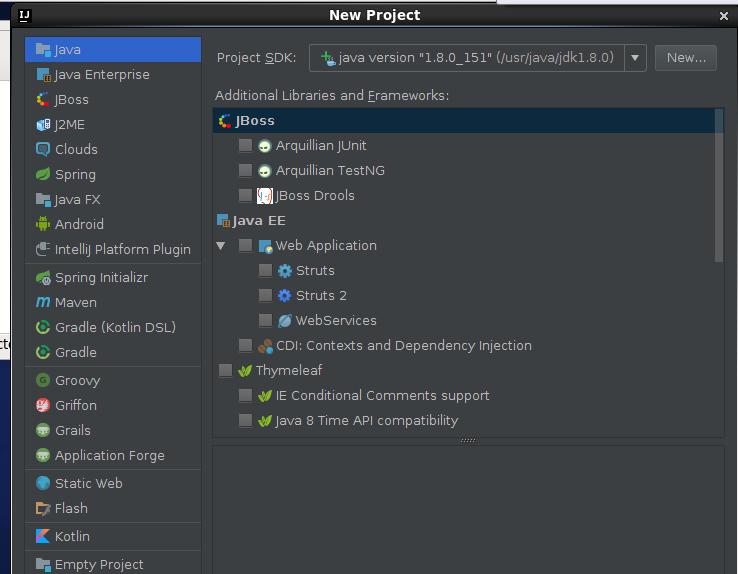738x574 pixels.
Task: Select the Static Web globe icon
Action: [43, 483]
